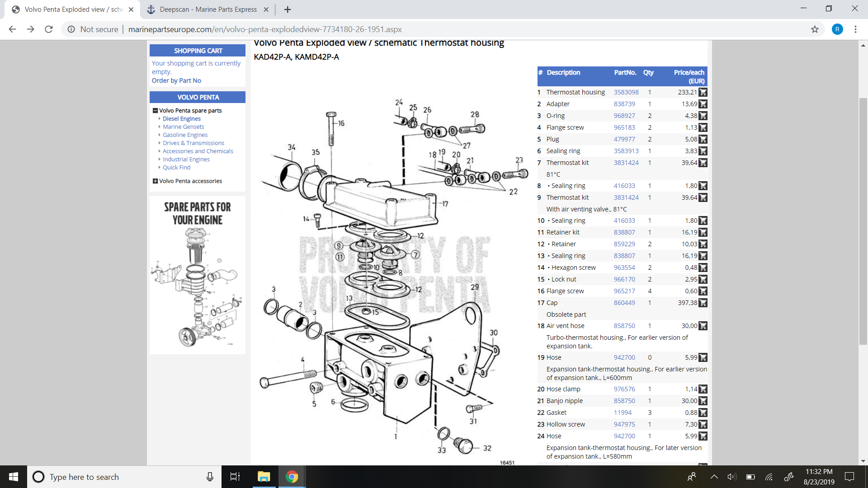Open a new browser tab
This screenshot has width=868, height=488.
288,9
